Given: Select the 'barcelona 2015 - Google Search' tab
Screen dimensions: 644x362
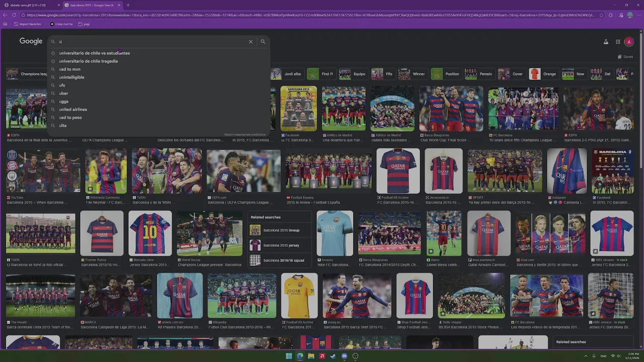Looking at the screenshot, I should click(x=92, y=5).
